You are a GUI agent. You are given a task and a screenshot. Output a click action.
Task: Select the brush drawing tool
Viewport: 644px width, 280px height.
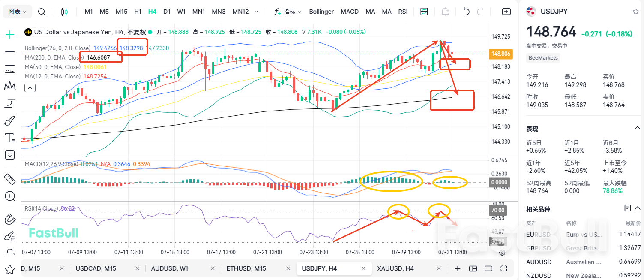9,120
